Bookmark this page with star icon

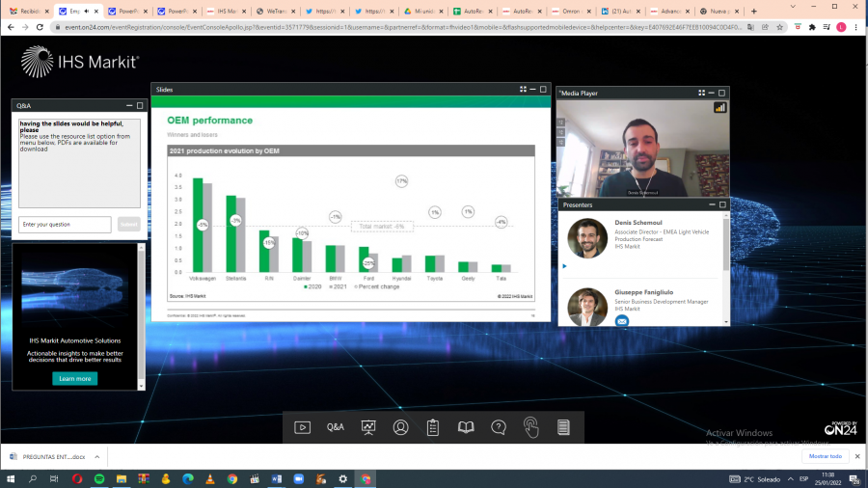coord(779,27)
